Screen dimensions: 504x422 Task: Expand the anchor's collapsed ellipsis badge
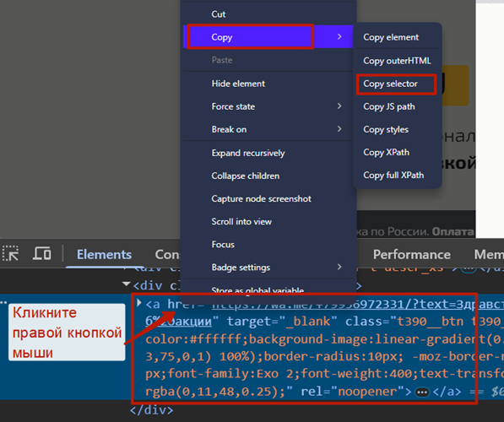click(422, 392)
